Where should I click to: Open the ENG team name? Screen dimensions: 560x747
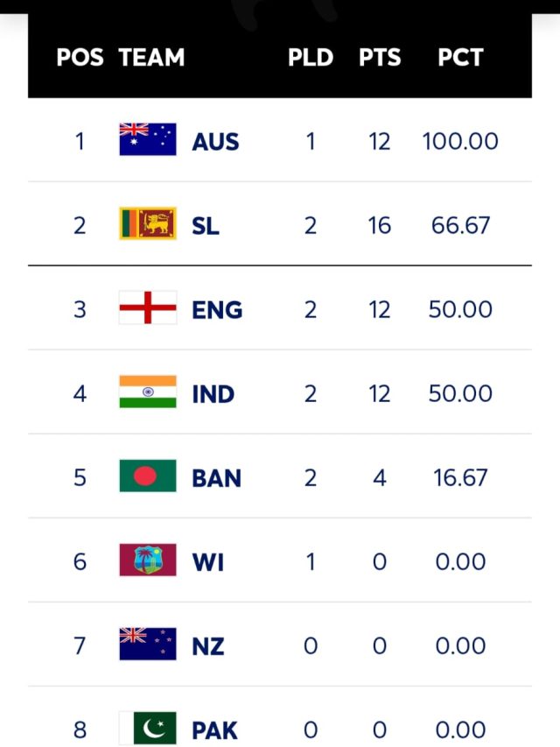[217, 310]
